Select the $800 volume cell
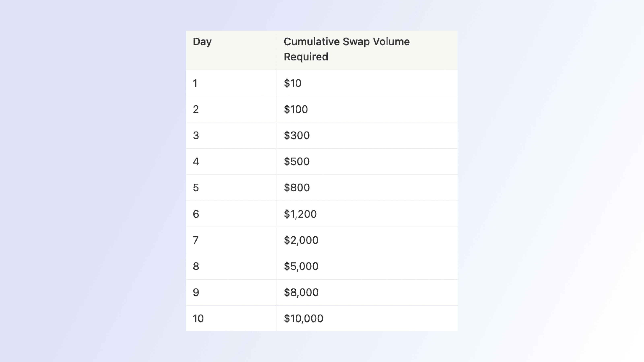The height and width of the screenshot is (362, 644). (367, 188)
